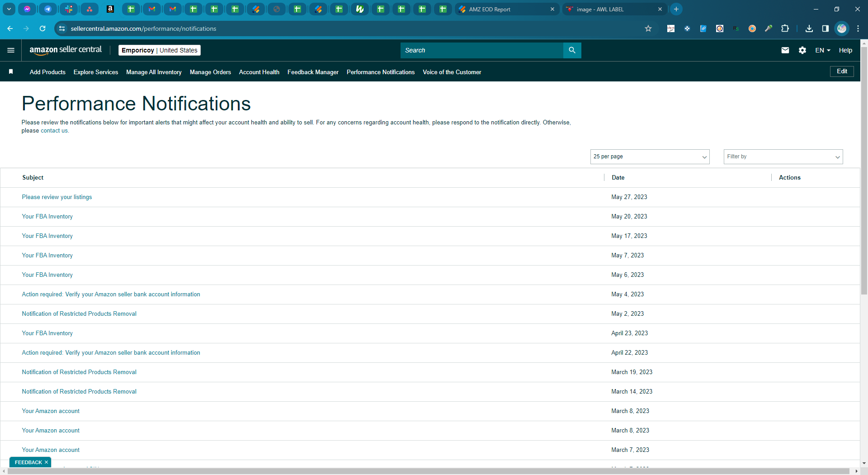Open Your FBA Inventory from May 20, 2023

coord(47,217)
